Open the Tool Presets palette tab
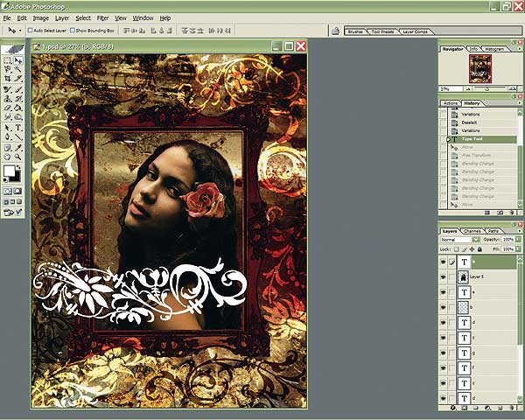The width and height of the screenshot is (525, 420). tap(382, 31)
